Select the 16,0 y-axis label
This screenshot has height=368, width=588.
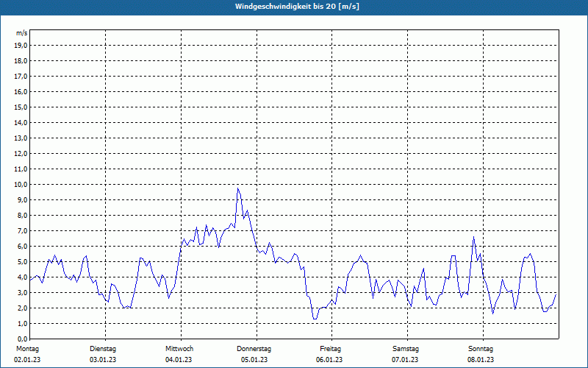click(21, 91)
